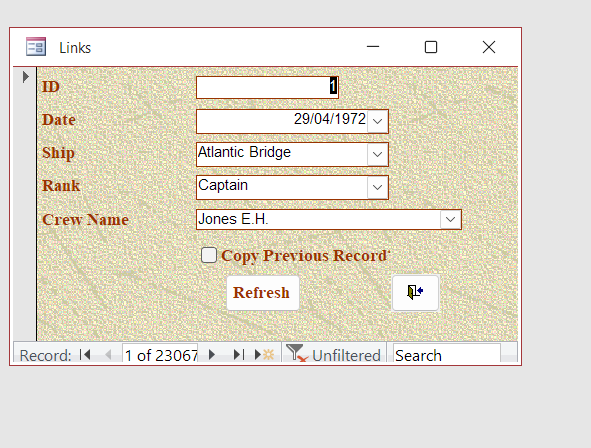The height and width of the screenshot is (448, 591).
Task: Click the record Search box
Action: pyautogui.click(x=447, y=355)
